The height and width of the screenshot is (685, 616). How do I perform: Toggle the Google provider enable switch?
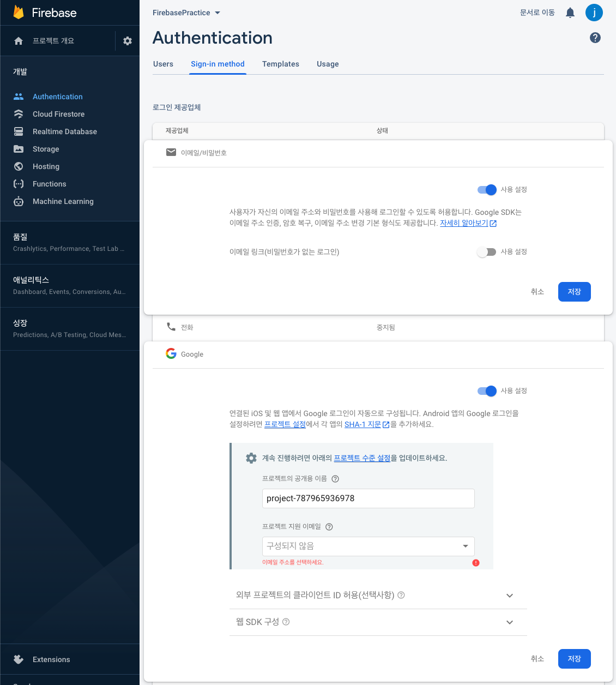(x=487, y=391)
